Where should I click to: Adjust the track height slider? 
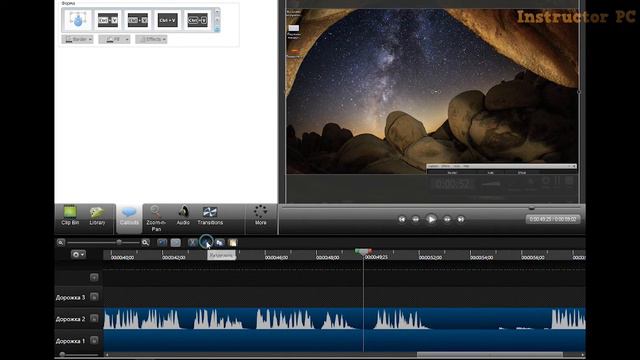(62, 354)
